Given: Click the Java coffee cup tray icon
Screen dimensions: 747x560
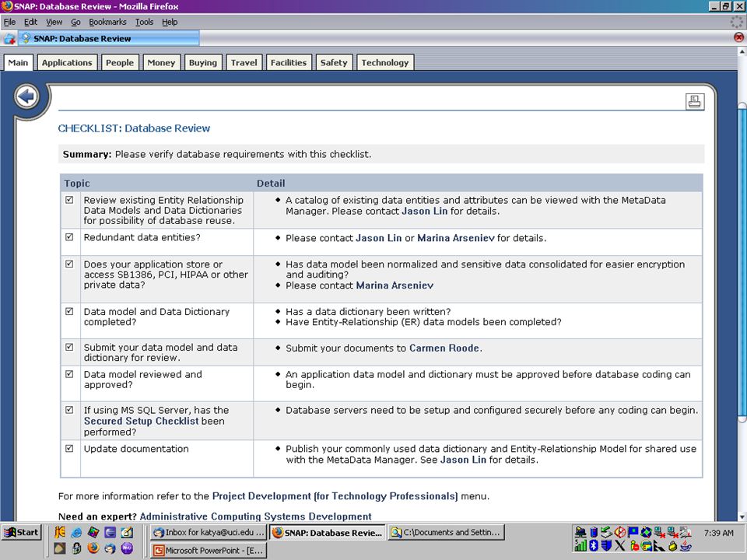Looking at the screenshot, I should 686,546.
